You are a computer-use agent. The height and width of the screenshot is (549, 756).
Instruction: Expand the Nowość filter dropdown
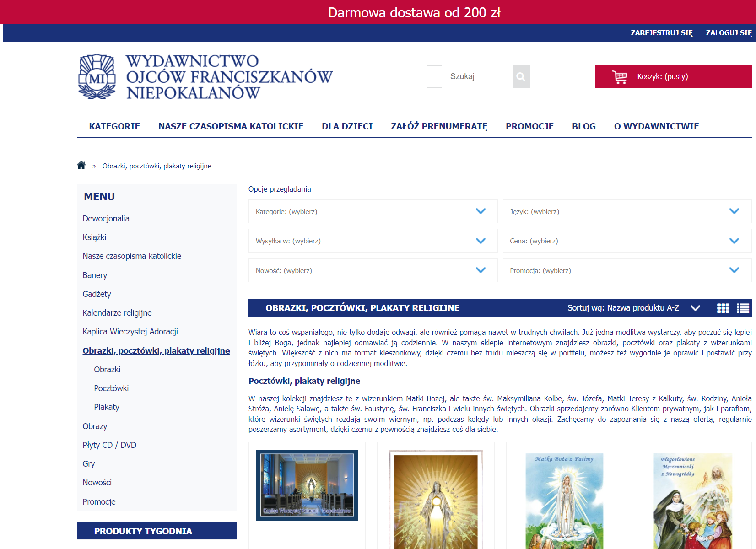pos(373,270)
